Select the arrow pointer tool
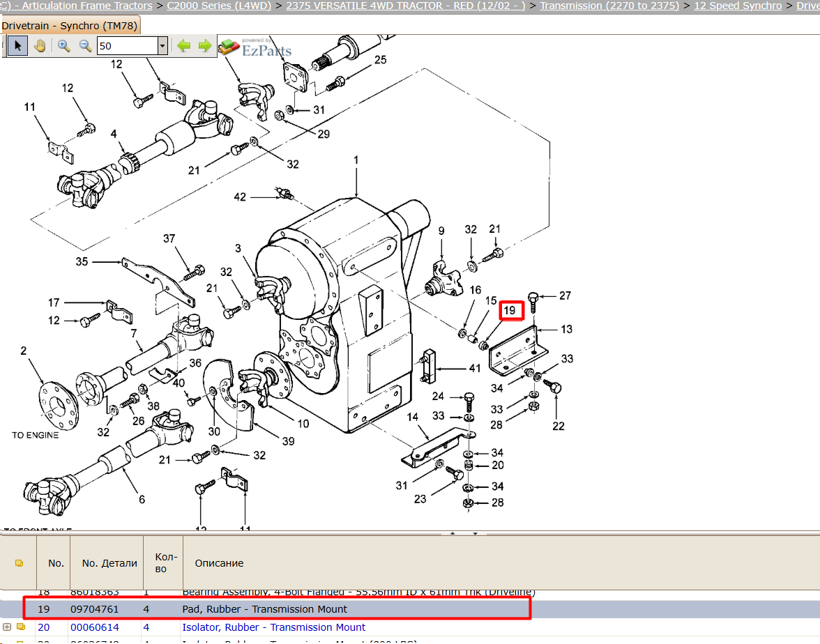 18,46
